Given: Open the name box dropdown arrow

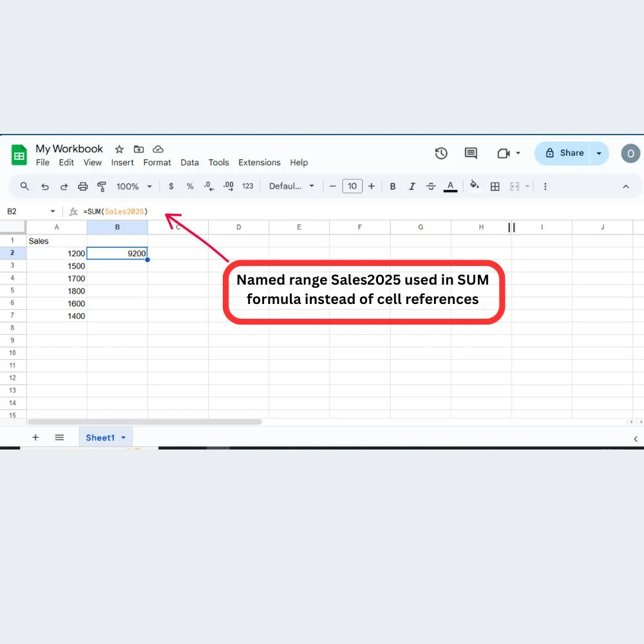Looking at the screenshot, I should pos(53,211).
